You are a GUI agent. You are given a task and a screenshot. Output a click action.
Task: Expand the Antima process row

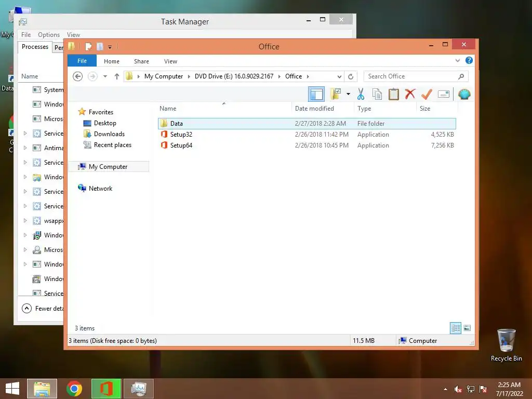(25, 148)
